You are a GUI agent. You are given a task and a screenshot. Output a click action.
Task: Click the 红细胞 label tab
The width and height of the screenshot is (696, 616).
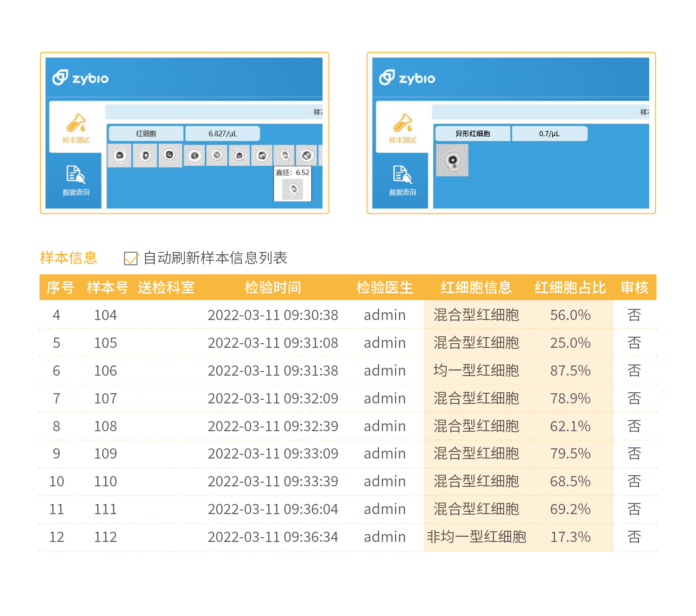point(146,134)
